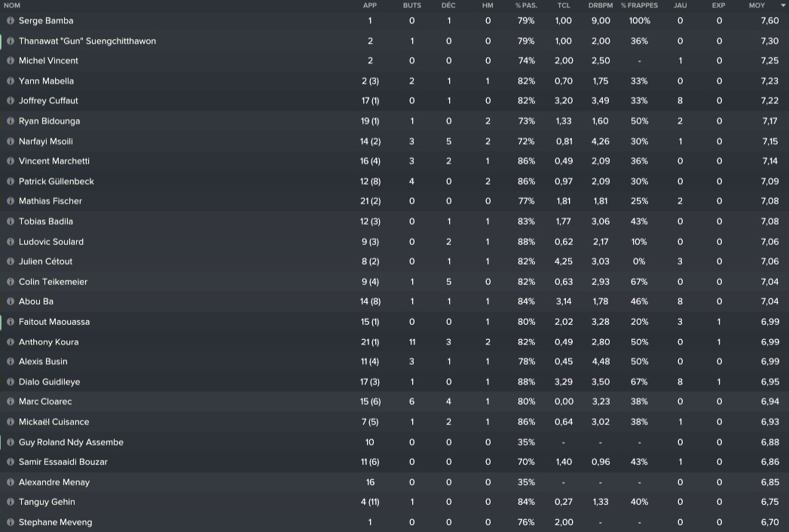Viewport: 789px width, 532px height.
Task: Sort by APP column header
Action: [370, 5]
